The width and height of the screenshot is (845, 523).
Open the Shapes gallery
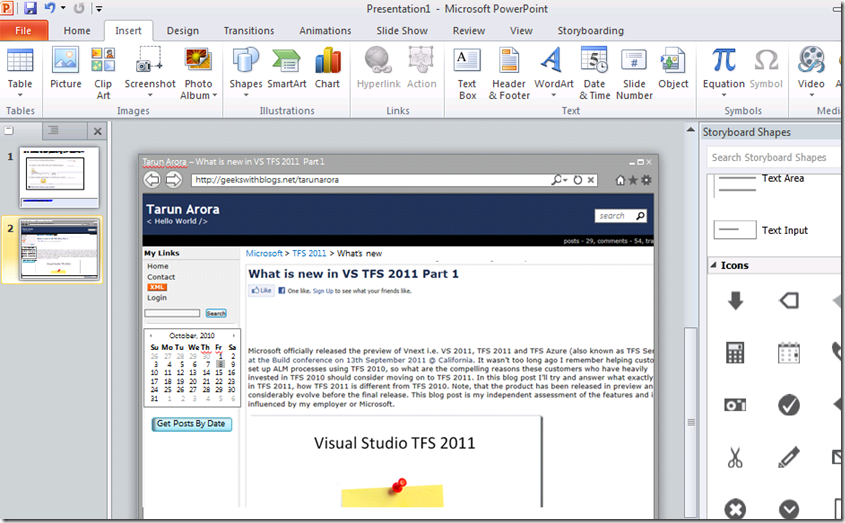(246, 72)
